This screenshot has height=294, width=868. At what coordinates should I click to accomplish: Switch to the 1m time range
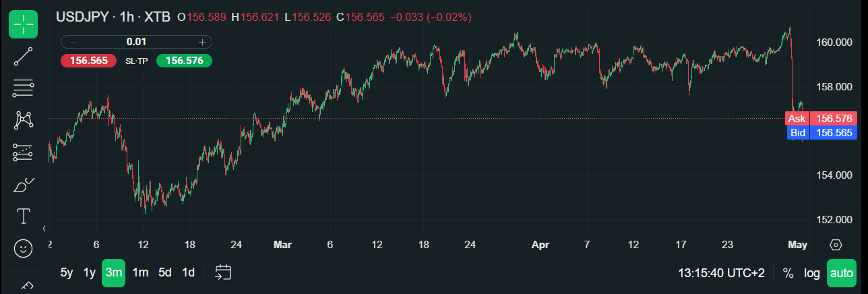click(140, 273)
